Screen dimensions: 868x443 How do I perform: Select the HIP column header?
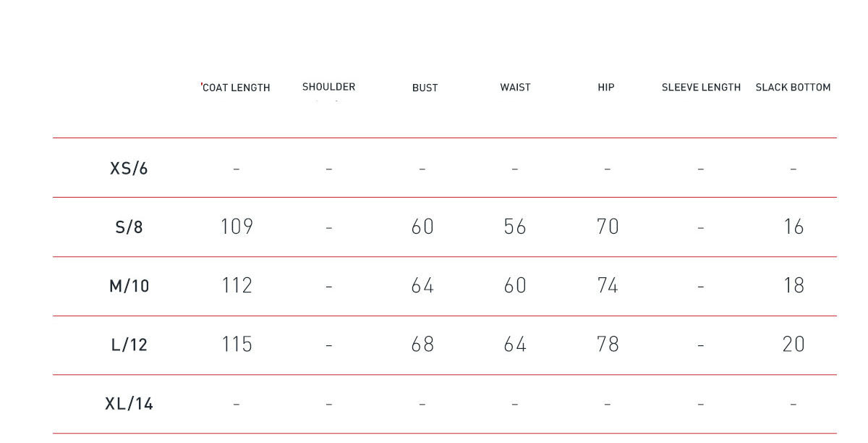coord(606,88)
